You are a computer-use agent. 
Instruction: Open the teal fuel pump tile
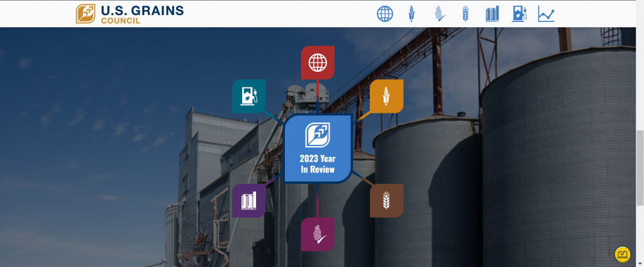pyautogui.click(x=249, y=96)
